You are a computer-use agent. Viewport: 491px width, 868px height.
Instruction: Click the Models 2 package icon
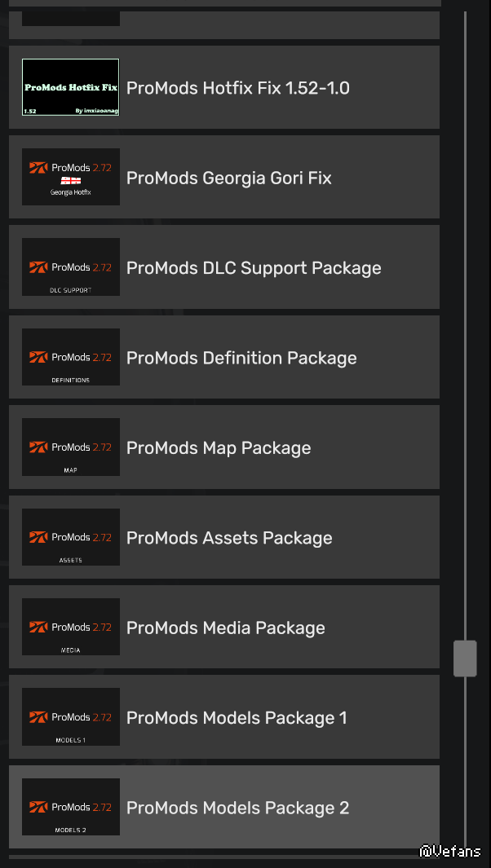point(70,807)
